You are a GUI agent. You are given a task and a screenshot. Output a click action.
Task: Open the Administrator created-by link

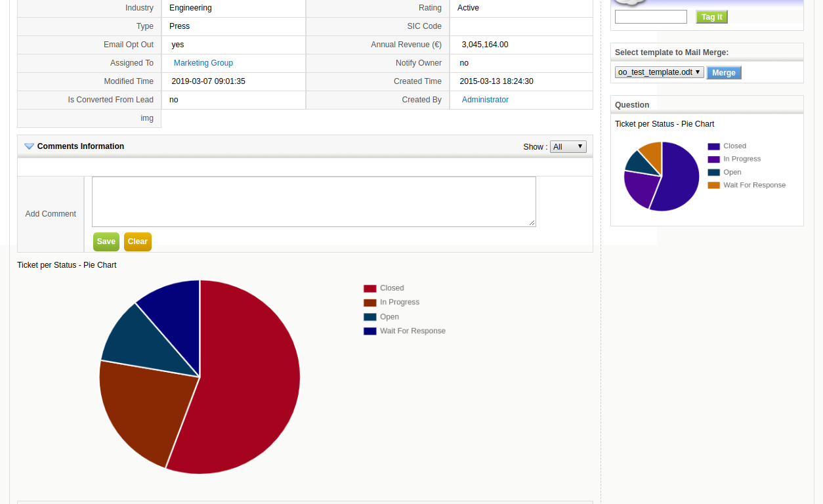(485, 100)
